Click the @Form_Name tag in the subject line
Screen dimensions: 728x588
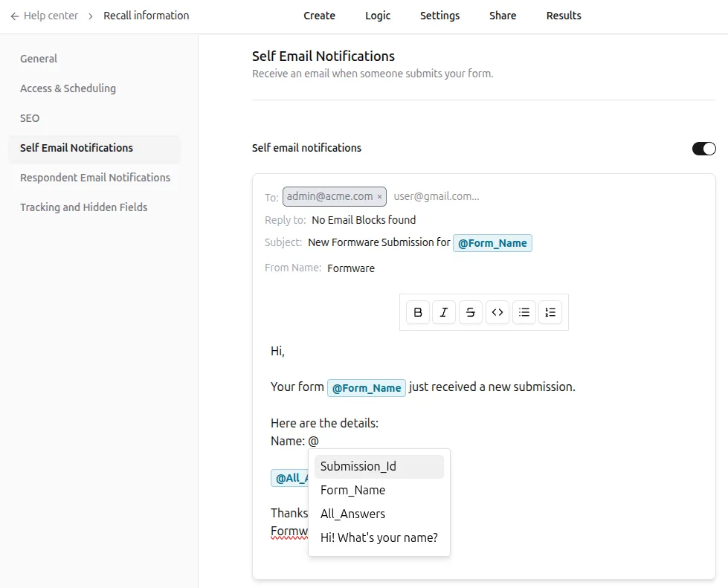[492, 242]
